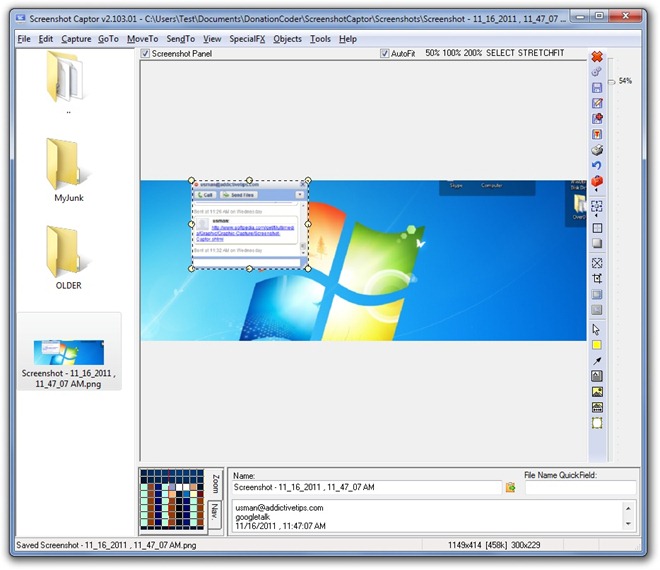Set zoom to 100%
The width and height of the screenshot is (660, 570).
tap(452, 53)
